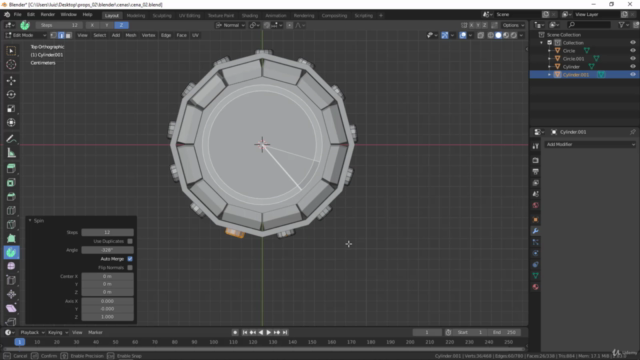Select the Inset Faces tool
This screenshot has height=360, width=640.
click(11, 182)
